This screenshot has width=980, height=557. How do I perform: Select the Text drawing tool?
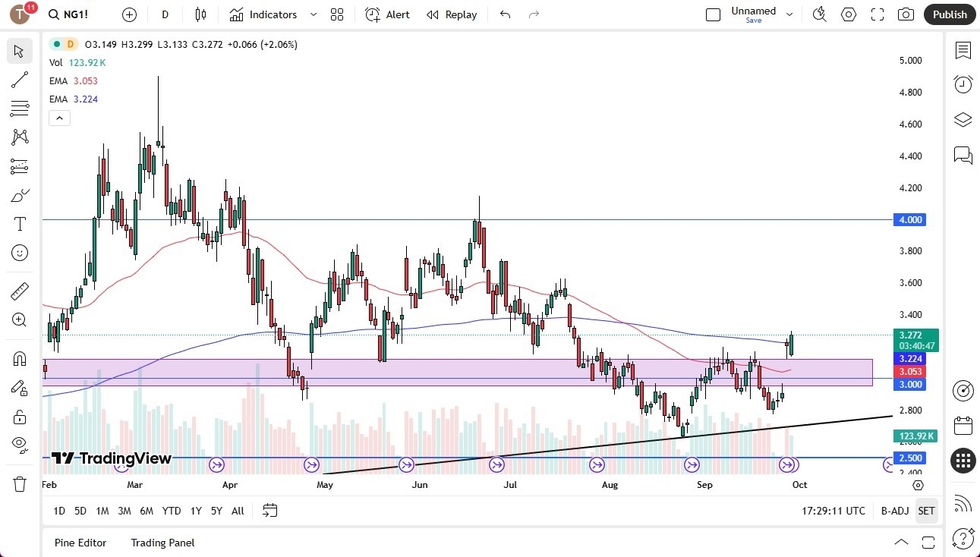[x=20, y=224]
